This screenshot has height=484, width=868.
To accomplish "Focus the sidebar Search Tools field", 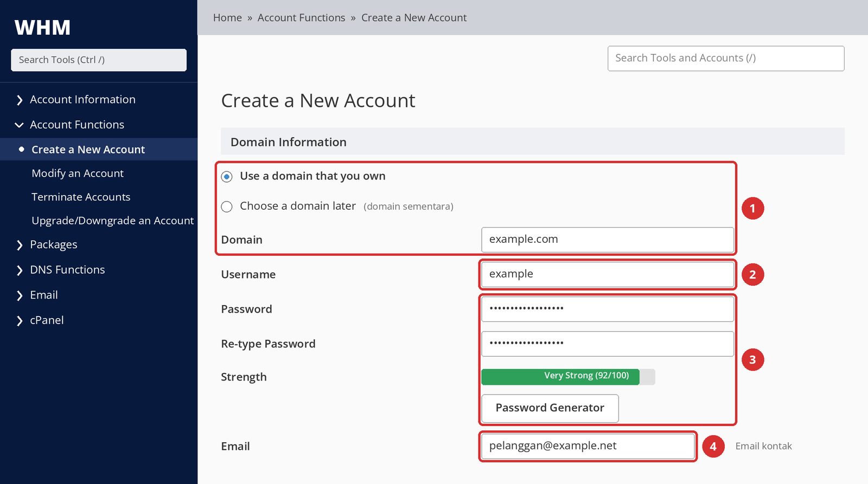I will 99,60.
